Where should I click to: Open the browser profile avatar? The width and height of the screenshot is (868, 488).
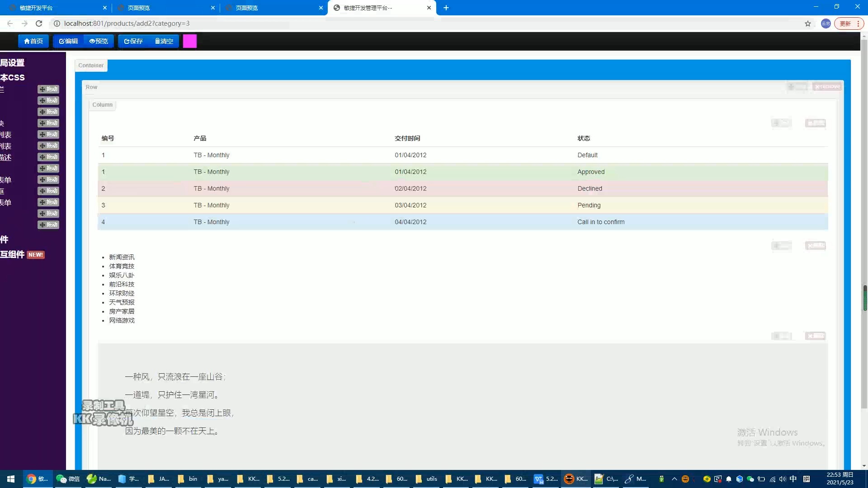[826, 23]
